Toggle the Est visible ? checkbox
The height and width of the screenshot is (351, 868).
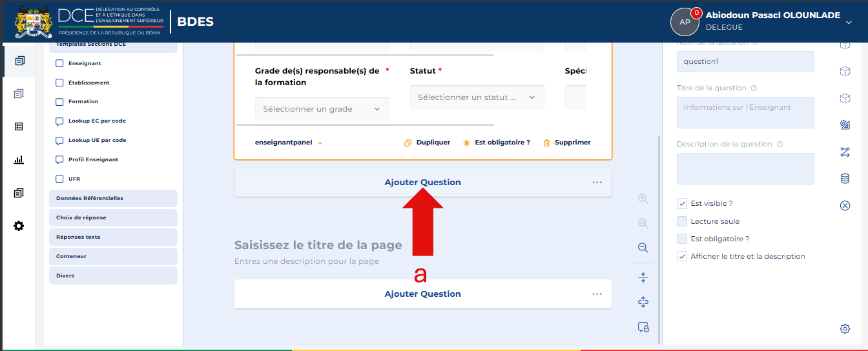(682, 203)
